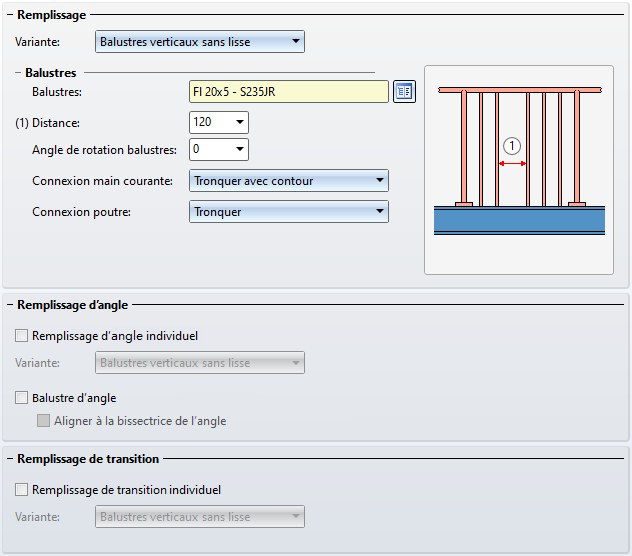
Task: Click the Remplissage section header
Action: click(x=52, y=15)
